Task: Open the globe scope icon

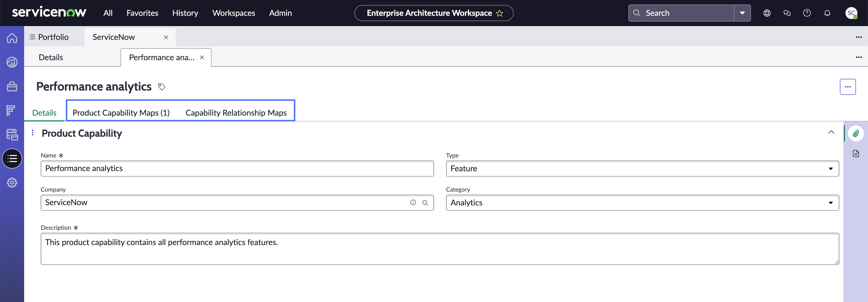Action: 767,13
